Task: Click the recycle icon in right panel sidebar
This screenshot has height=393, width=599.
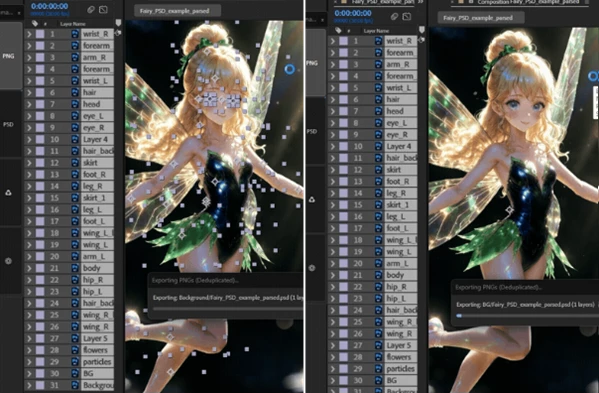Action: click(x=312, y=199)
